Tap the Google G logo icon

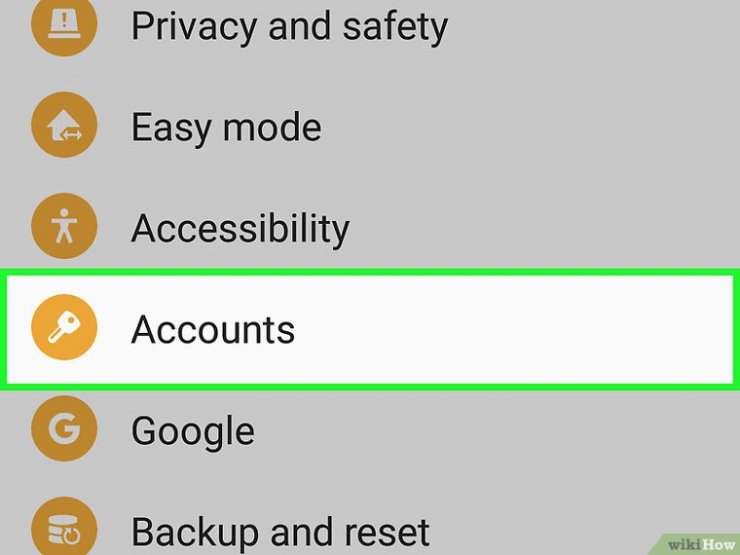pyautogui.click(x=64, y=429)
